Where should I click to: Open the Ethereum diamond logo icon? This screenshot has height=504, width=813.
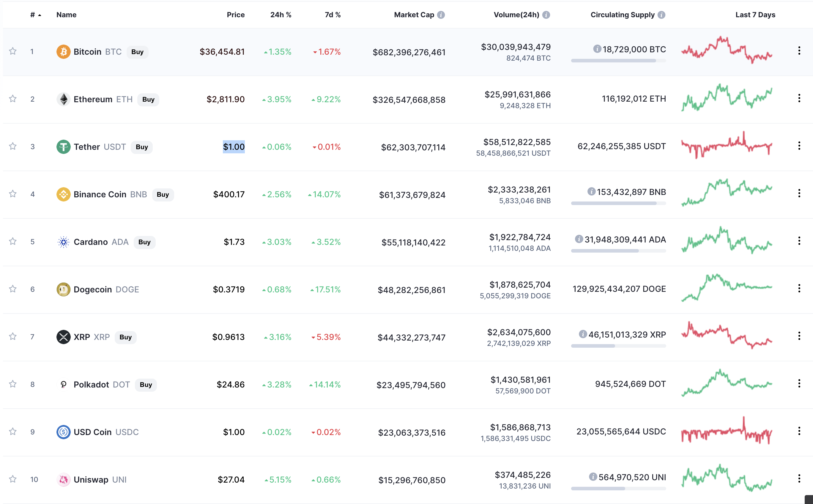[63, 99]
